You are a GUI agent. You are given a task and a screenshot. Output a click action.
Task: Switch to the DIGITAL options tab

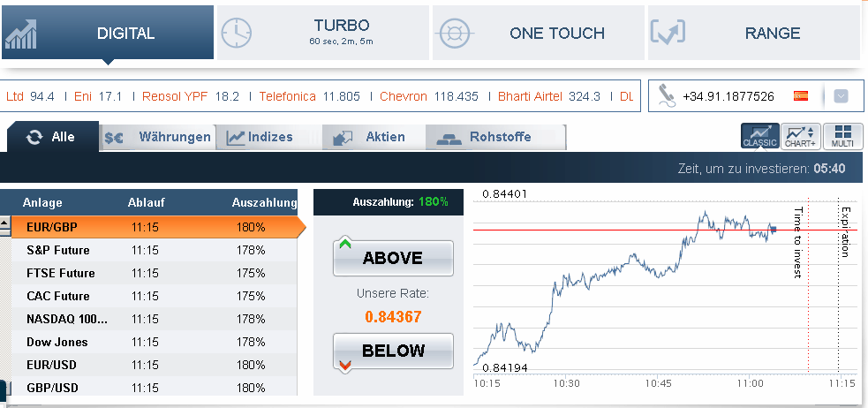tap(108, 33)
